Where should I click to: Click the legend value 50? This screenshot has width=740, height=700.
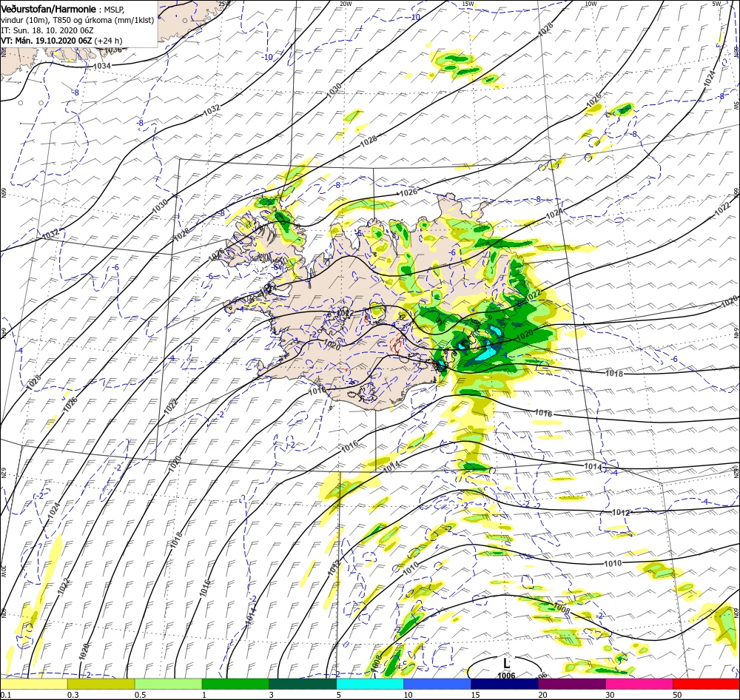click(678, 695)
